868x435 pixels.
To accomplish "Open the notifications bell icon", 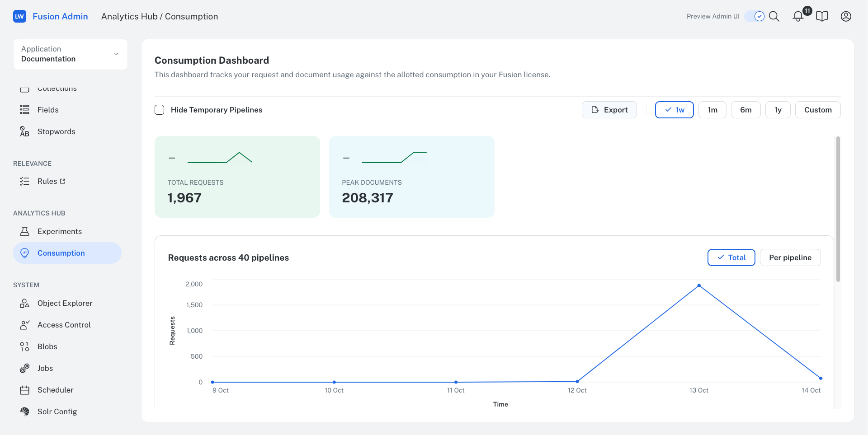I will coord(798,16).
